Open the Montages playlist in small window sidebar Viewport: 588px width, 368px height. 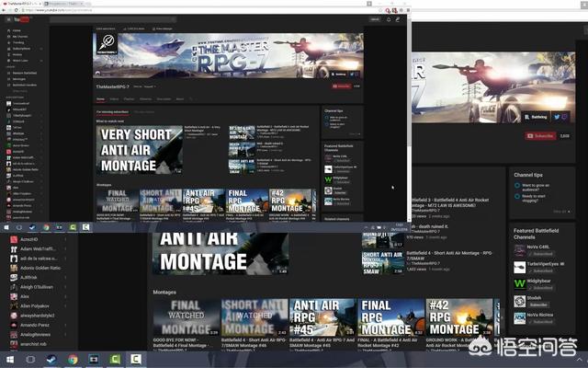18,79
